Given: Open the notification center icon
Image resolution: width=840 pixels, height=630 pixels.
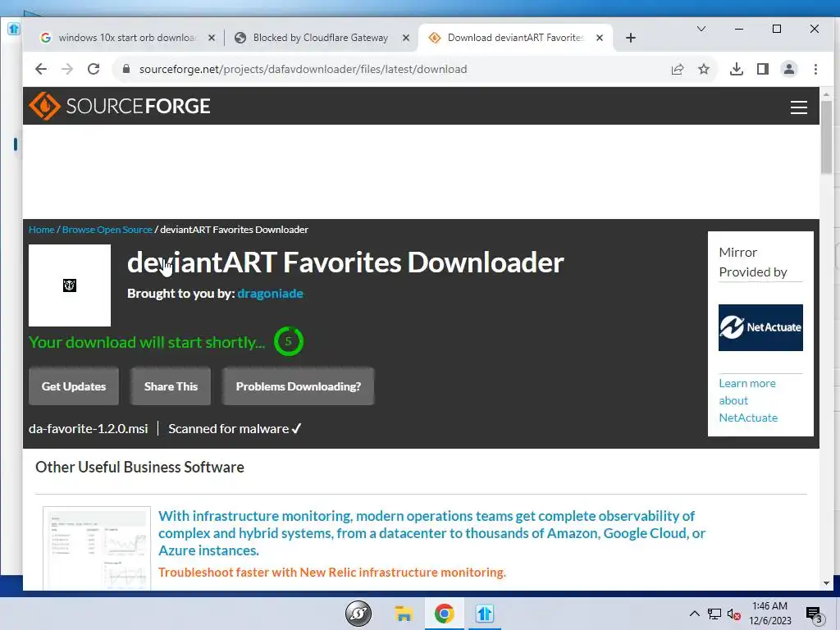Looking at the screenshot, I should pos(815,614).
